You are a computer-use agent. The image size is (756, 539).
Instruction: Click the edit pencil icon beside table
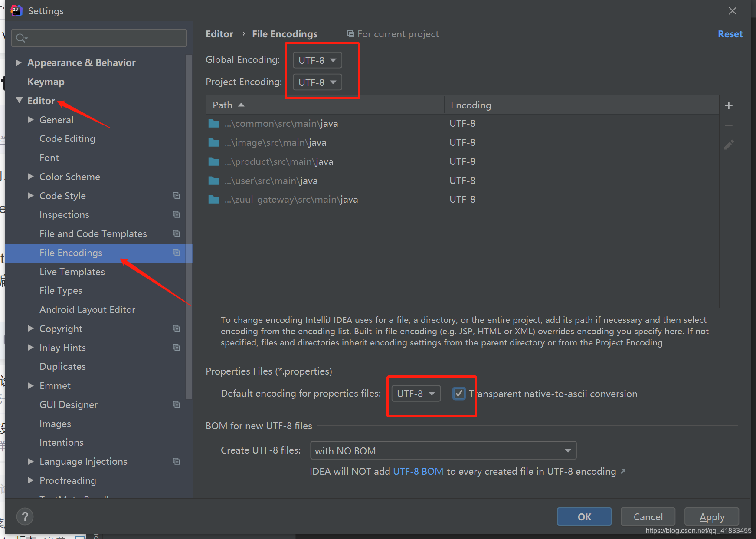[x=729, y=145]
